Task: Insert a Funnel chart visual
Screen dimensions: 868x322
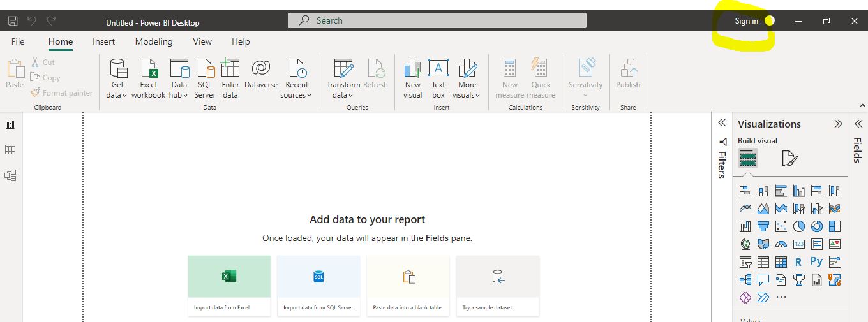Action: pos(763,226)
